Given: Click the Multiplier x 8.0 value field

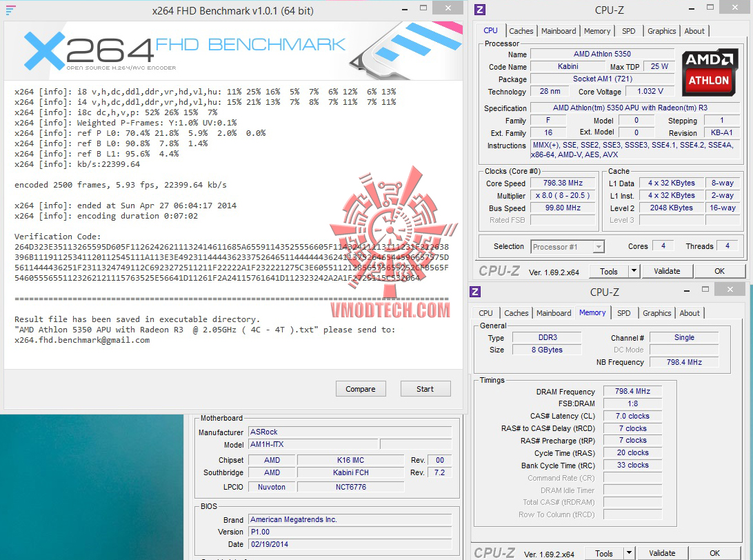Looking at the screenshot, I should click(563, 195).
